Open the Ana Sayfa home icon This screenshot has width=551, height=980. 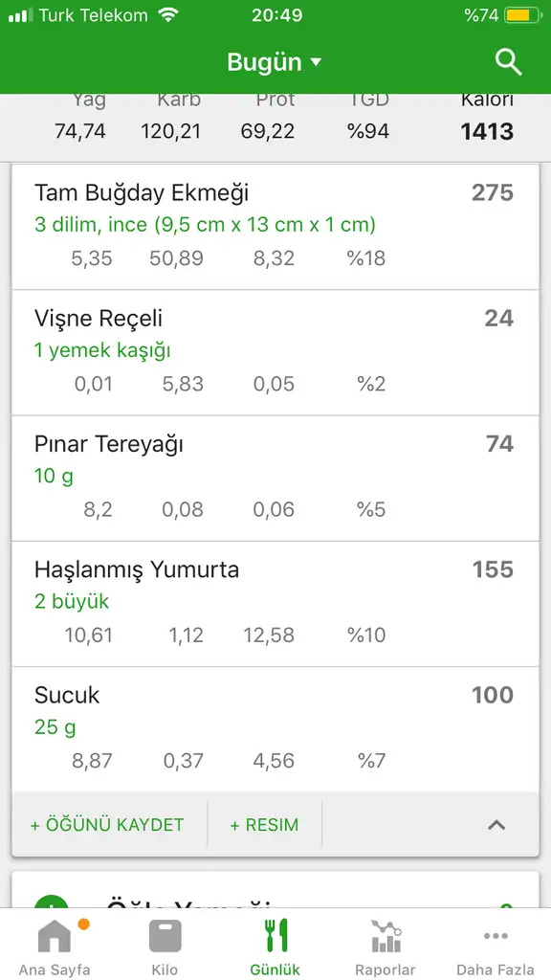(55, 936)
